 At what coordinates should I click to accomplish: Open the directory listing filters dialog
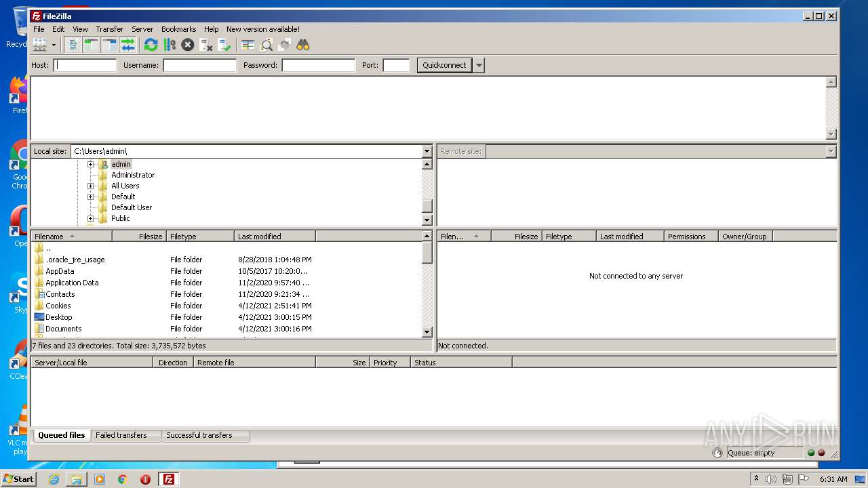click(248, 45)
